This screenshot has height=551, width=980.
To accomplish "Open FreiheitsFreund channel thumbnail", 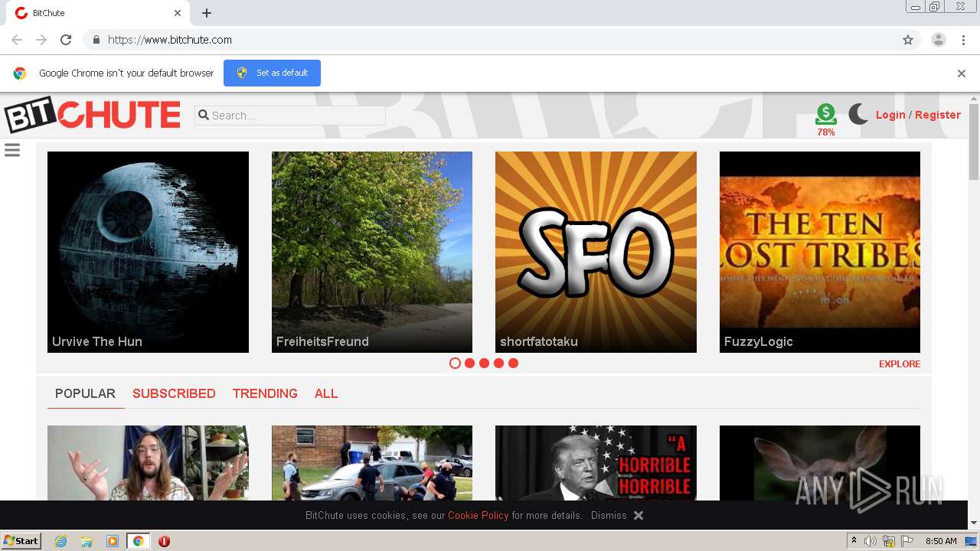I will tap(372, 252).
